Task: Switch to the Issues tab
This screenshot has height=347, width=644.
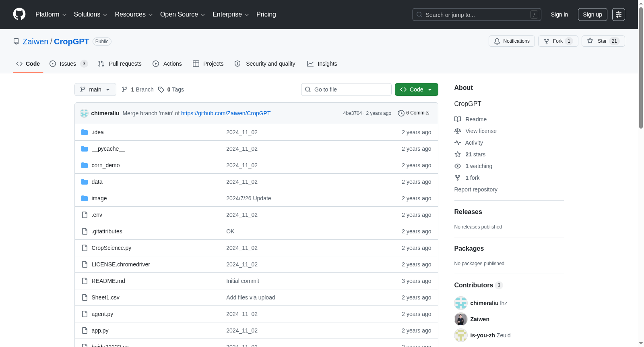Action: point(69,64)
